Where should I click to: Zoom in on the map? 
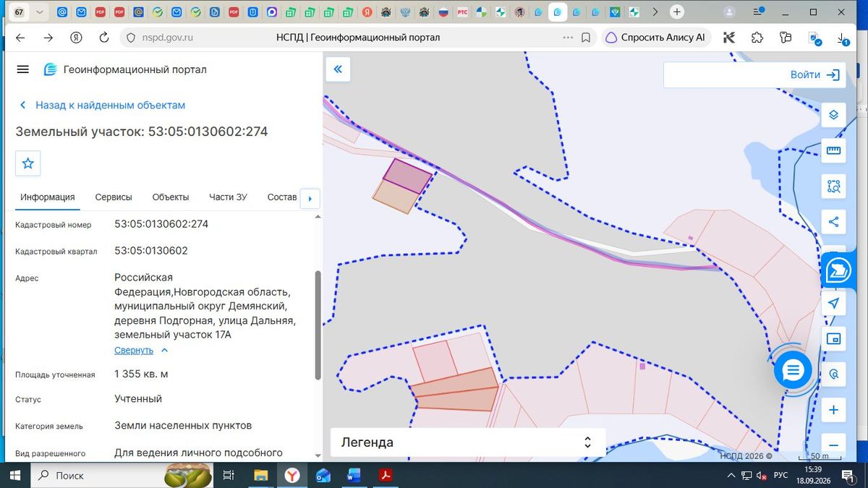tap(833, 410)
